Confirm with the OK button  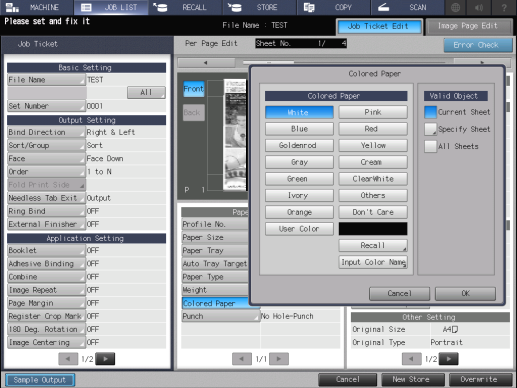coord(465,293)
